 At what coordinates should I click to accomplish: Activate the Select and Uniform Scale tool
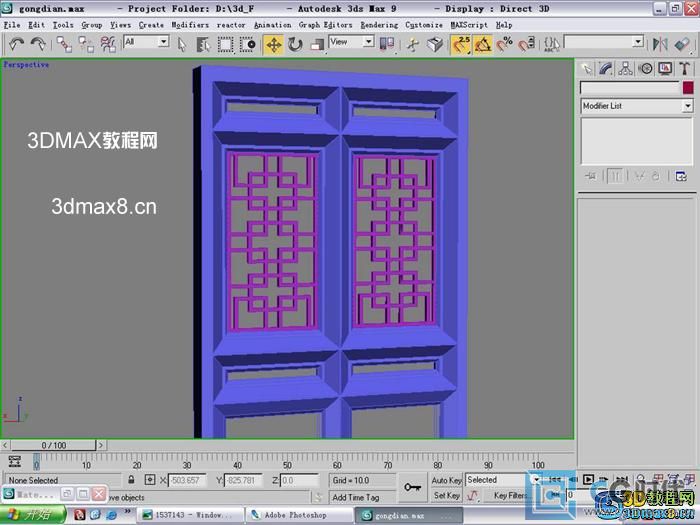tap(317, 44)
